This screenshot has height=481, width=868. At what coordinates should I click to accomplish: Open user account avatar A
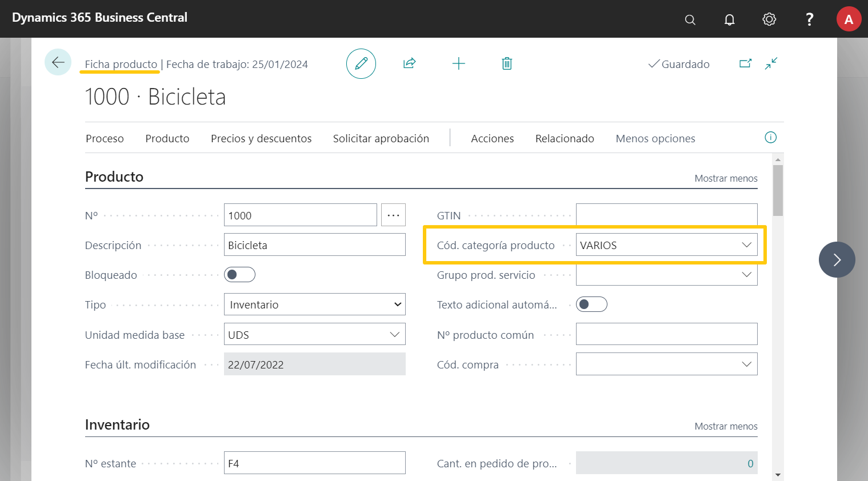[849, 19]
